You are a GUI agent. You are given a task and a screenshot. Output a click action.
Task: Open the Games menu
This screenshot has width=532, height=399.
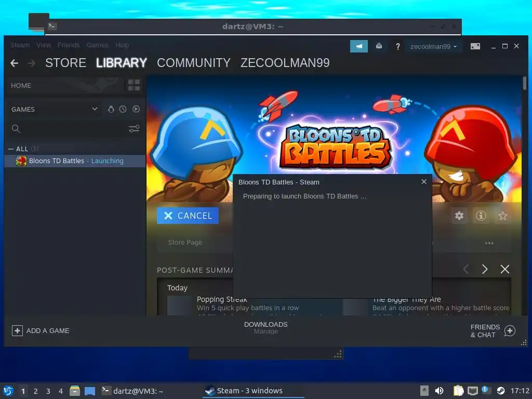pyautogui.click(x=97, y=45)
